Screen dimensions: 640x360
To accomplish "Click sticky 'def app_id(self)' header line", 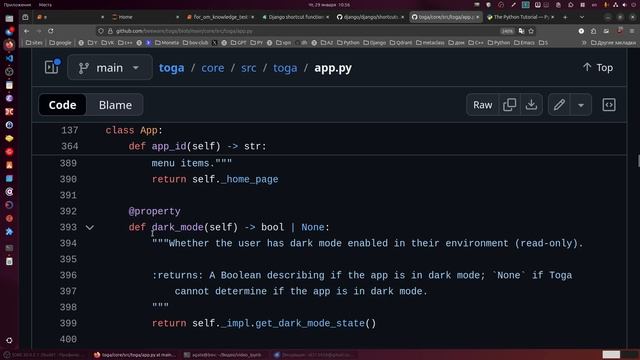I will 197,146.
